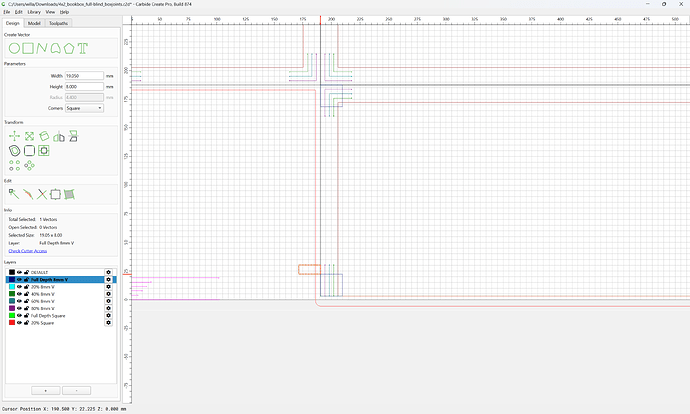Open settings gear for 60% 8mm V layer
690x414 pixels.
tap(108, 301)
